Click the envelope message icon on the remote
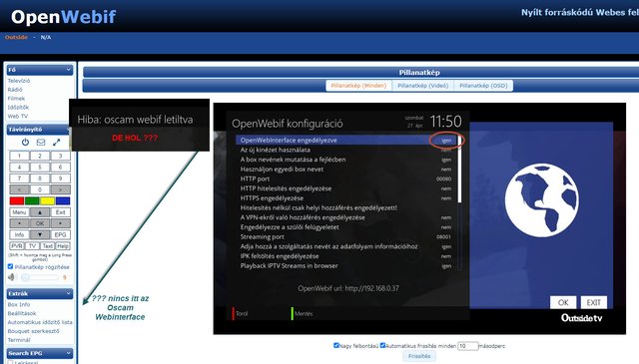639x364 pixels. point(41,142)
